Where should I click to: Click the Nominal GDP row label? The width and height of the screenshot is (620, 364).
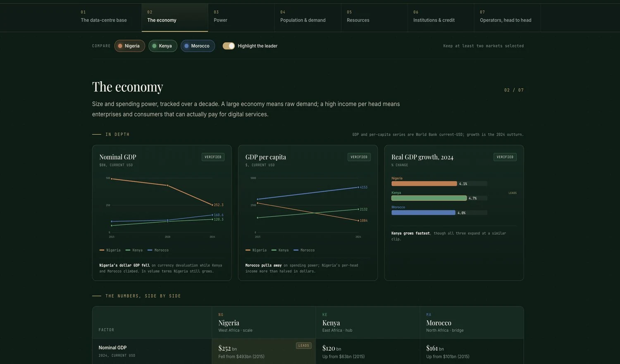[x=112, y=347]
